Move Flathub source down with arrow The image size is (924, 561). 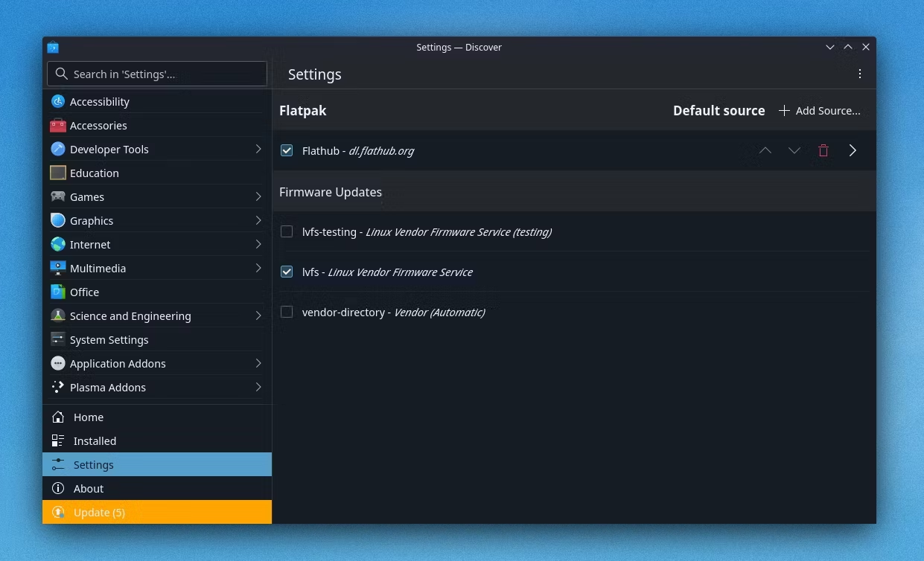(x=794, y=150)
